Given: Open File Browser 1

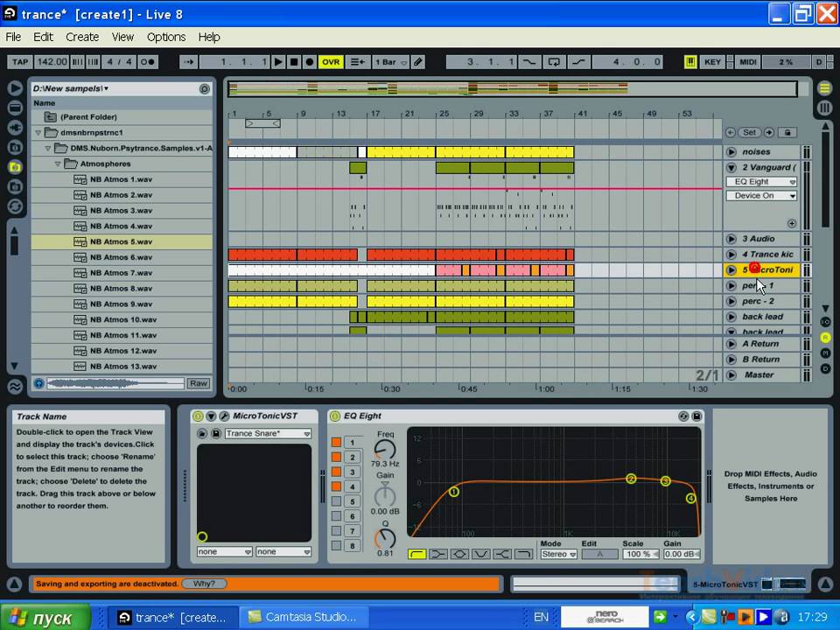Looking at the screenshot, I should [15, 147].
